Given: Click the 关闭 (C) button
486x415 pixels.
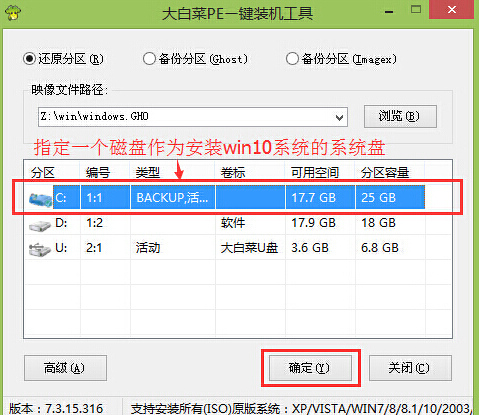Looking at the screenshot, I should pyautogui.click(x=410, y=368).
